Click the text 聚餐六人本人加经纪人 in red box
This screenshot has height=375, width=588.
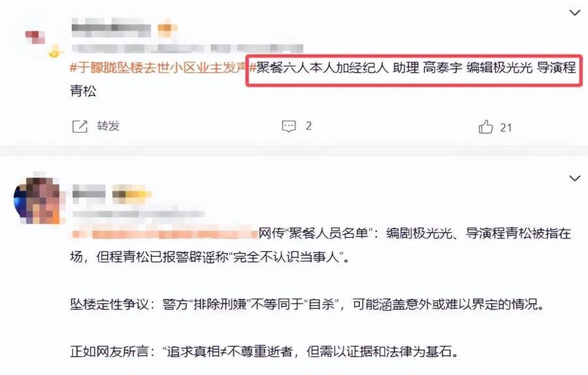pyautogui.click(x=323, y=68)
